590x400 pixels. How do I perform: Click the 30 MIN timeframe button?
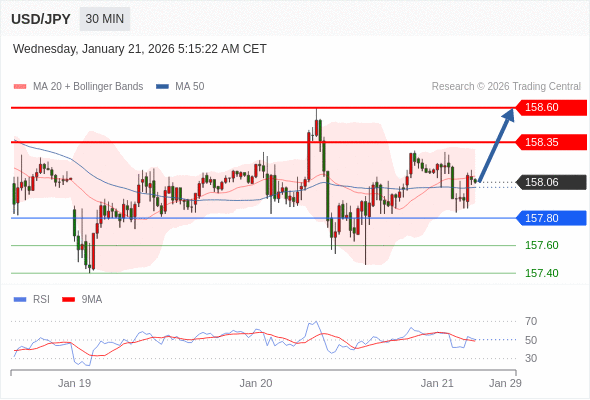[x=105, y=19]
